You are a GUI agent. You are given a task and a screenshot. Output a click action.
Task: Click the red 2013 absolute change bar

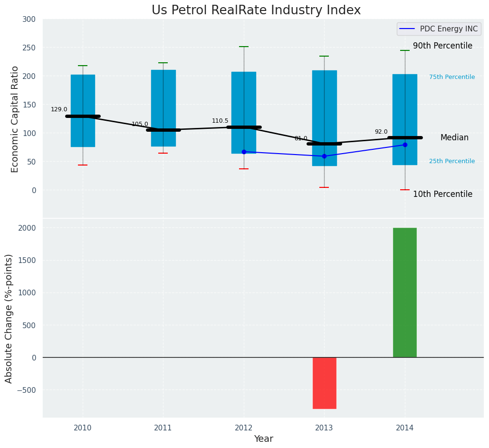coord(324,383)
